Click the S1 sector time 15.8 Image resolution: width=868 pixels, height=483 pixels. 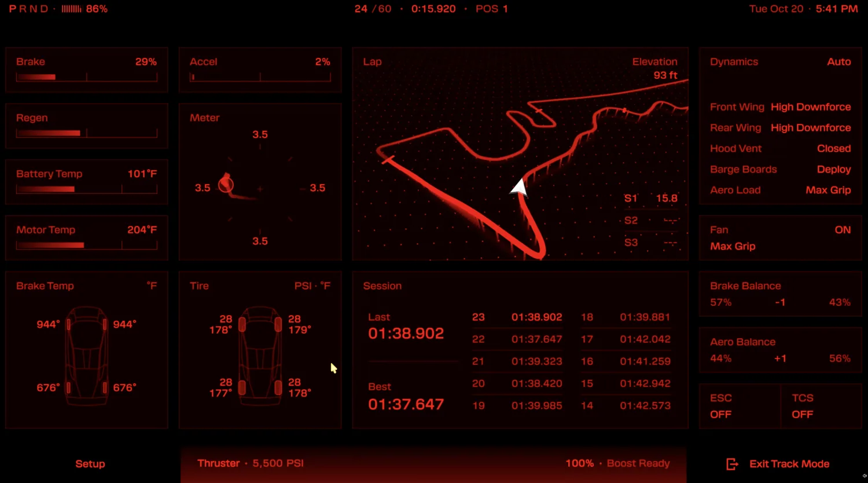point(667,198)
